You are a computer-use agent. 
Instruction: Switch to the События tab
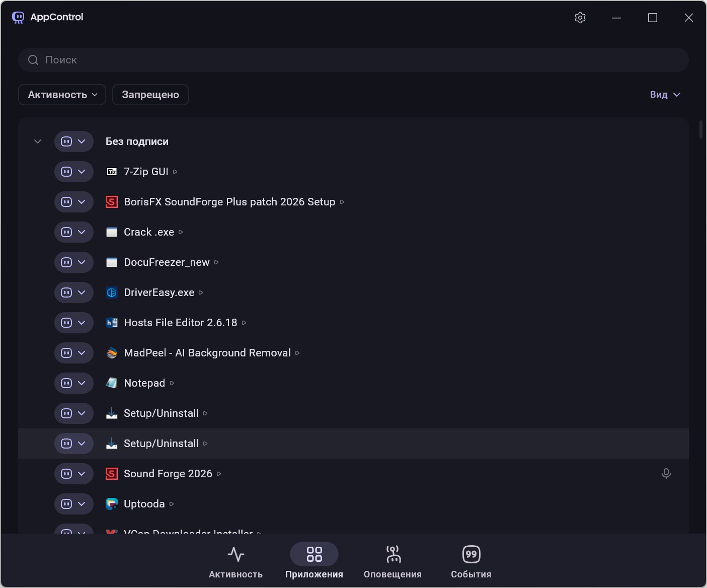click(x=471, y=561)
